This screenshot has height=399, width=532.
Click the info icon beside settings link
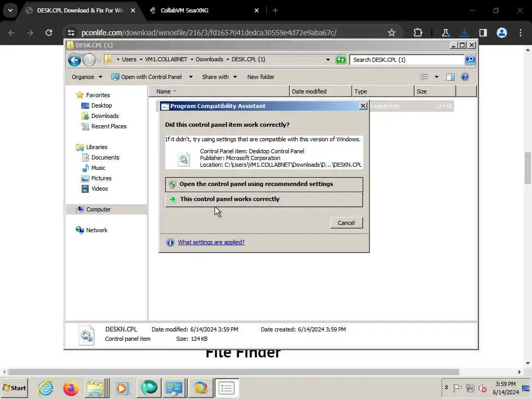(x=170, y=242)
